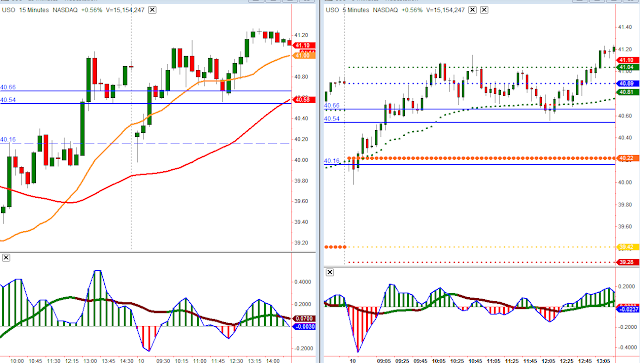
Task: Click +0.56% change on right chart header
Action: point(412,10)
